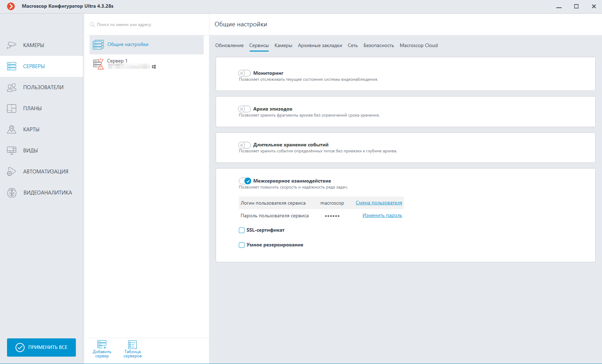The image size is (602, 364).
Task: Open the Камеры tab
Action: [283, 46]
